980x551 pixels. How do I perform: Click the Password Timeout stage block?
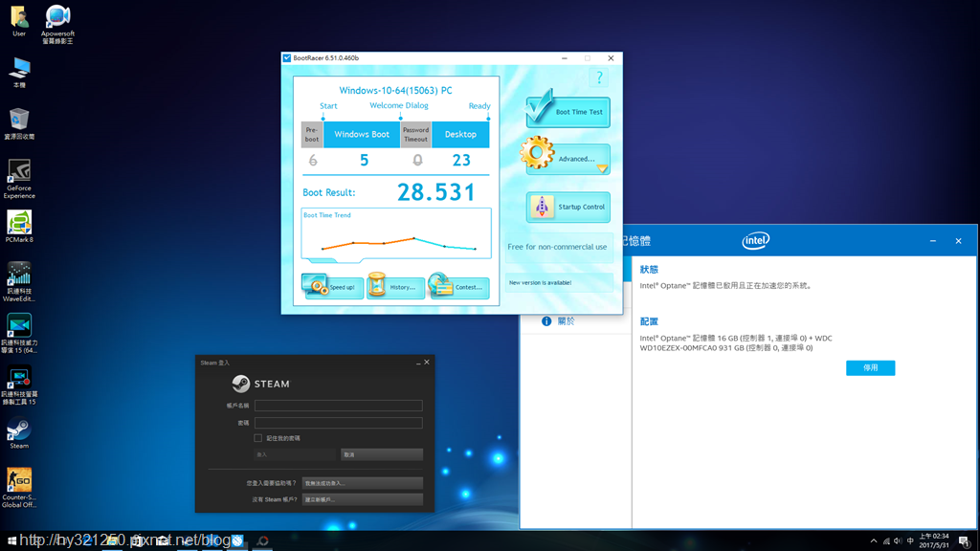(415, 134)
